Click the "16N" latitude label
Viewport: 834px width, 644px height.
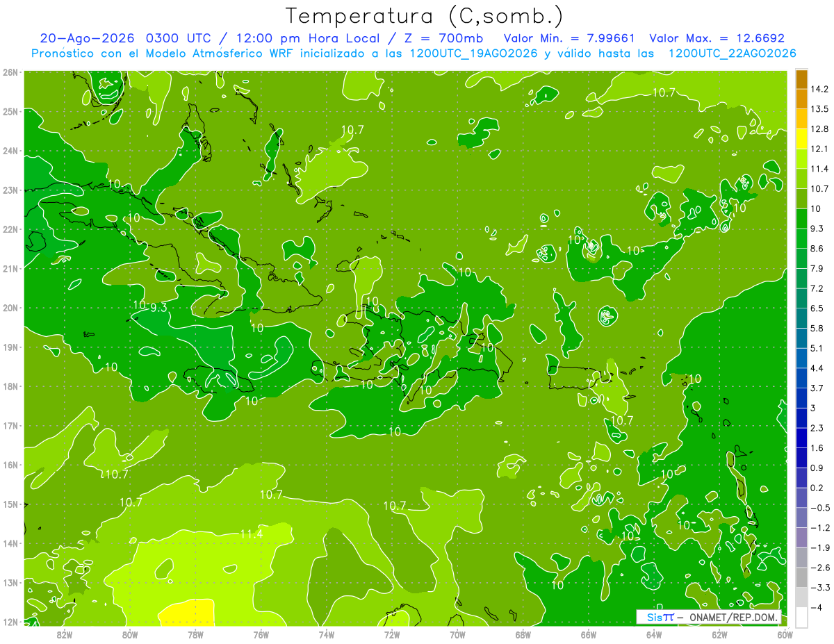tap(10, 465)
